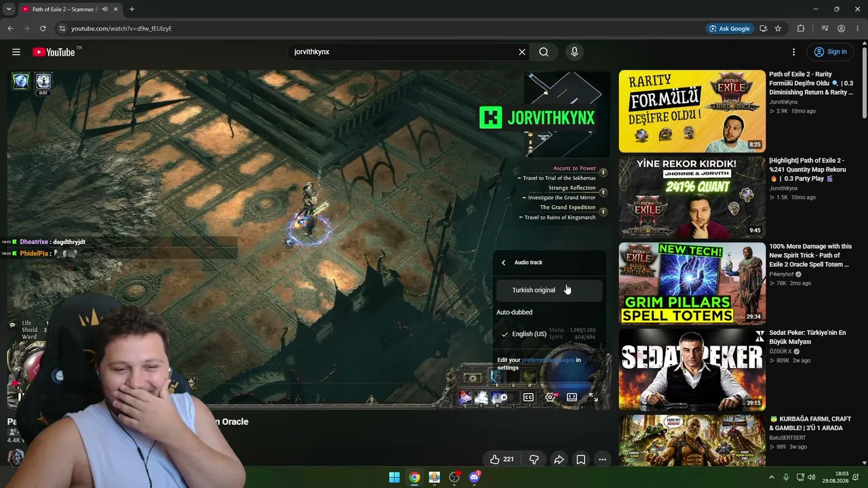Show hidden system tray icons
Image resolution: width=868 pixels, height=488 pixels.
click(771, 477)
